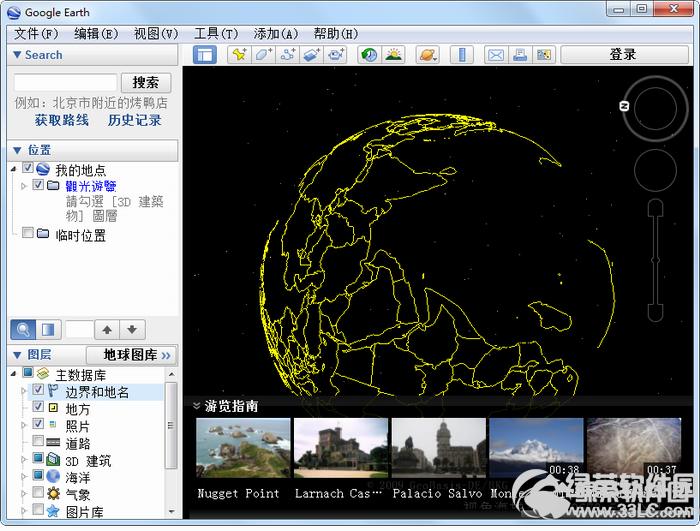
Task: Toggle sunlight across the landscape icon
Action: pyautogui.click(x=393, y=55)
